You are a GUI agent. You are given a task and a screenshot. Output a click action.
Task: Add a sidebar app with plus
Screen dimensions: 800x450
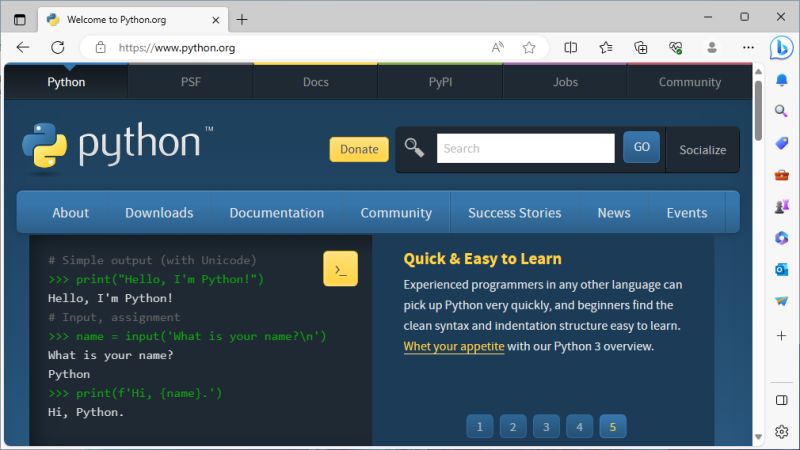coord(781,336)
